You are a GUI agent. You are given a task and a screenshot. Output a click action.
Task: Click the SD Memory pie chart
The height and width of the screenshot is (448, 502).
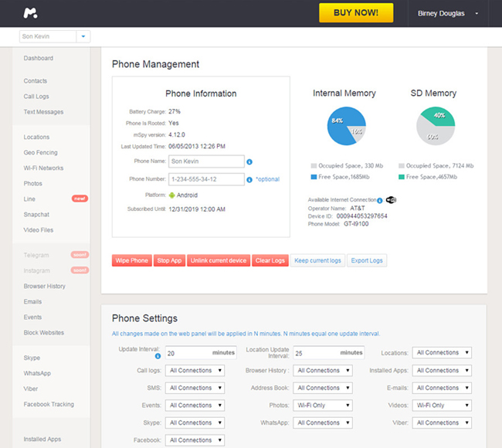point(436,126)
